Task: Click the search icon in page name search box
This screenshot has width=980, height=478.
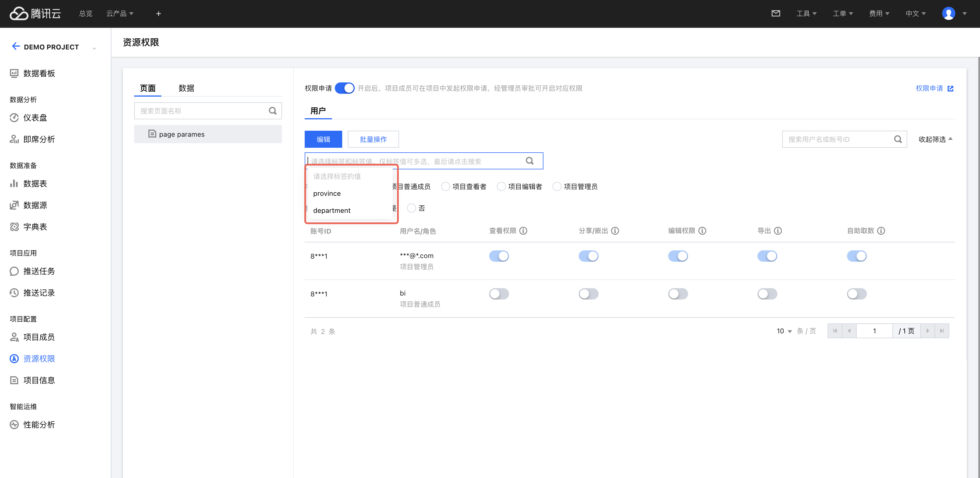Action: click(272, 111)
